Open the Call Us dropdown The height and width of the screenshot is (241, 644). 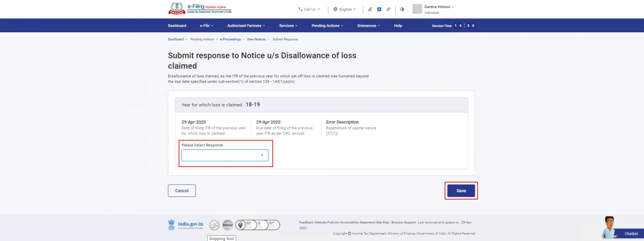(309, 9)
